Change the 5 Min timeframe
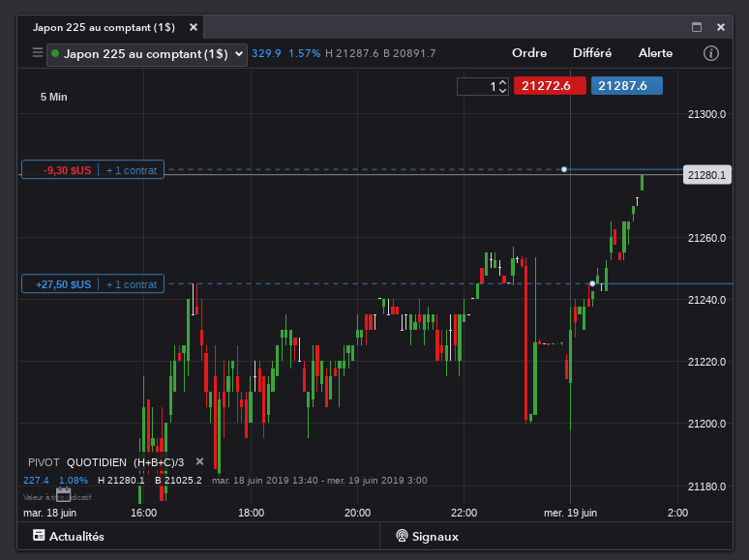This screenshot has height=560, width=749. [x=53, y=97]
